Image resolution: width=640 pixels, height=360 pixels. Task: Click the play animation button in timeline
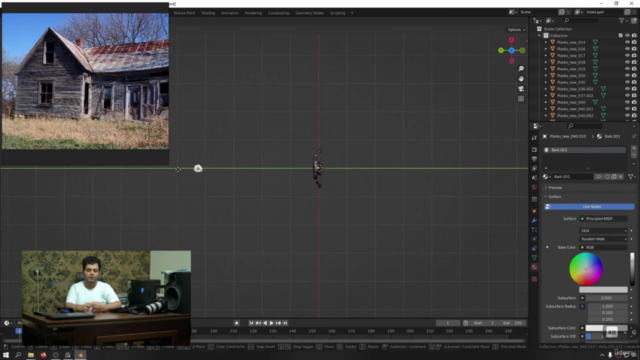[271, 323]
